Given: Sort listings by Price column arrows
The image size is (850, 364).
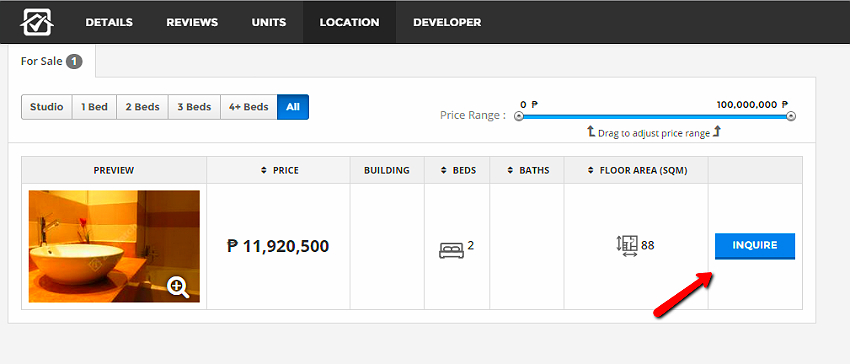Looking at the screenshot, I should coord(263,170).
